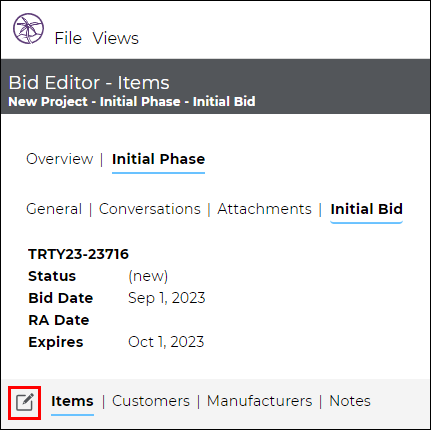Click the Bid Date value Sep 1, 2023
The height and width of the screenshot is (430, 431).
point(167,298)
